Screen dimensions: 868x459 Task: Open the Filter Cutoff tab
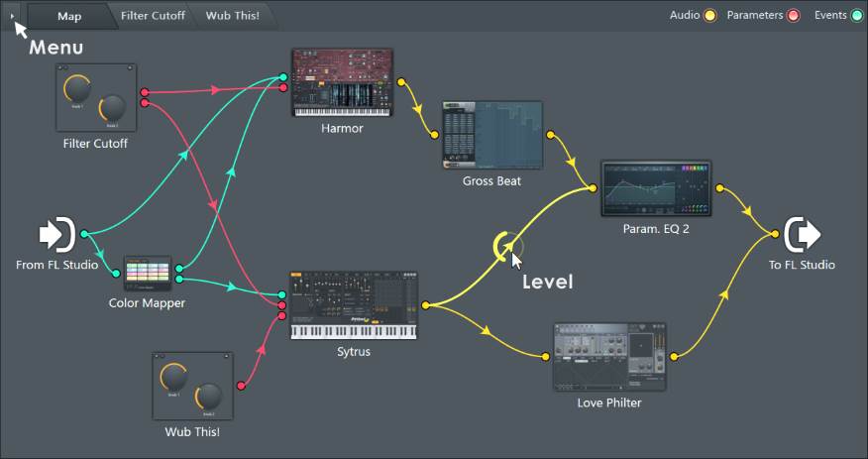(x=153, y=16)
